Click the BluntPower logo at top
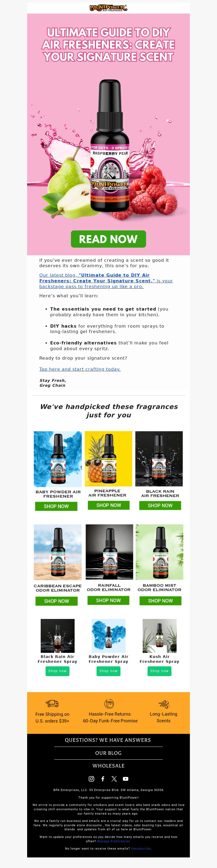 (108, 8)
